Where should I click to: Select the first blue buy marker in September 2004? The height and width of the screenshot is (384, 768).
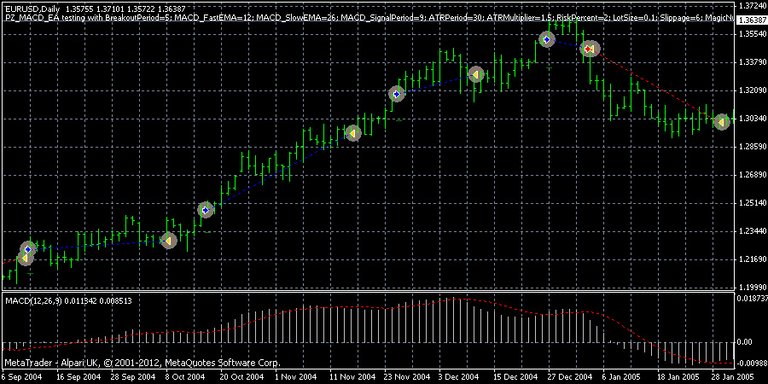pos(28,249)
